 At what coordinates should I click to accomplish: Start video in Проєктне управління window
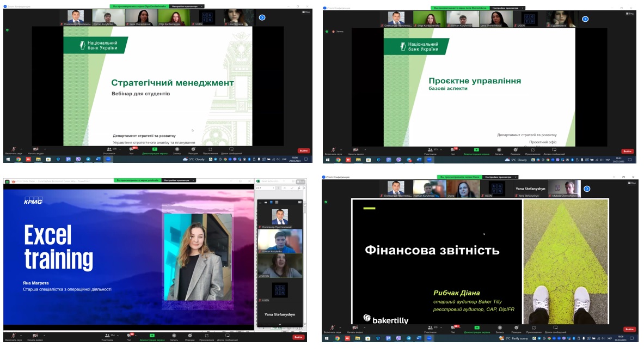355,151
